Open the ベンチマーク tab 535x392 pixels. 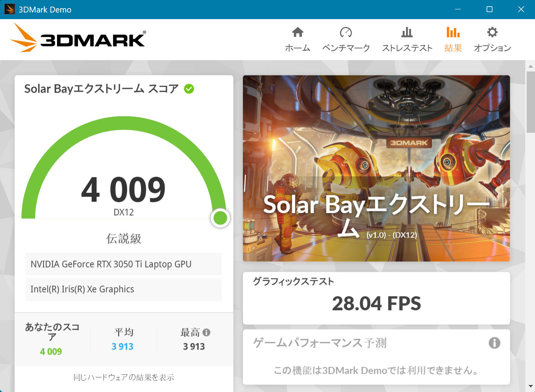pos(346,39)
